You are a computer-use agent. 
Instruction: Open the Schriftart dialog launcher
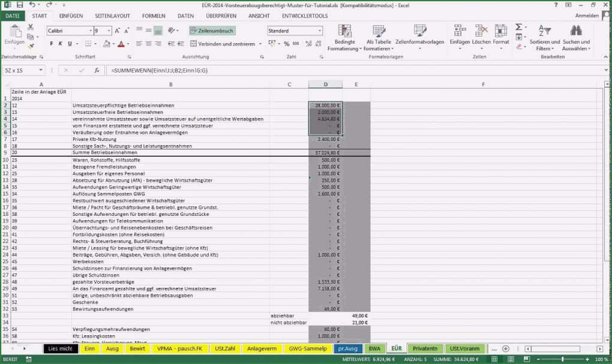[130, 56]
